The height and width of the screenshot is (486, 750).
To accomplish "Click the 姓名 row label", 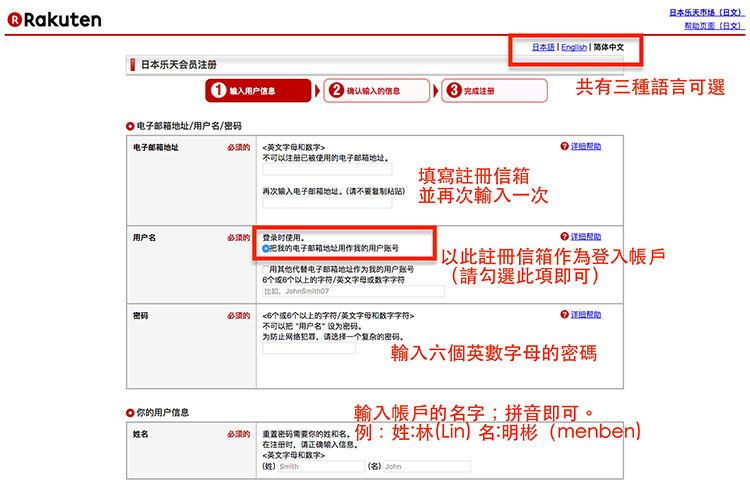I will point(140,434).
